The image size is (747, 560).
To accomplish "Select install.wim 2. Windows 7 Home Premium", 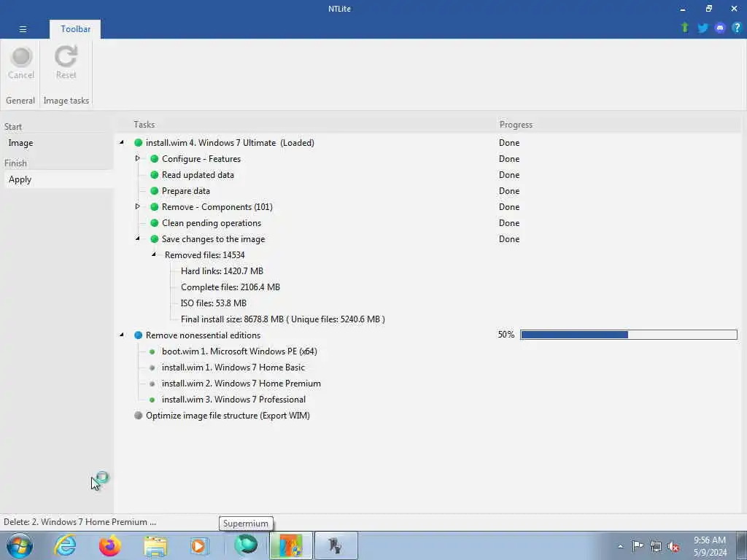I will [x=241, y=384].
